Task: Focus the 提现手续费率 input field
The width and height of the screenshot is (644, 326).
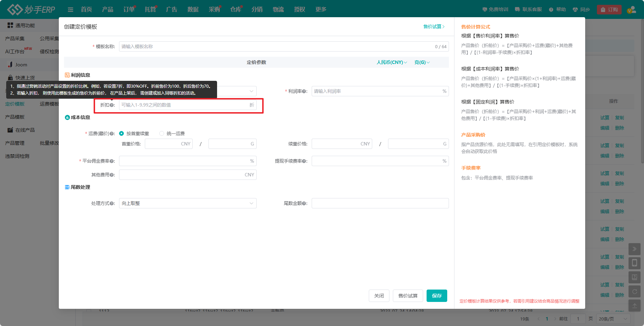Action: click(380, 161)
